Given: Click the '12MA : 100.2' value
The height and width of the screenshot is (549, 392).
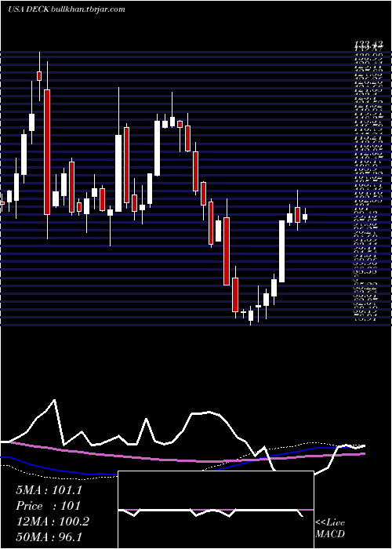Looking at the screenshot, I should point(53,522).
